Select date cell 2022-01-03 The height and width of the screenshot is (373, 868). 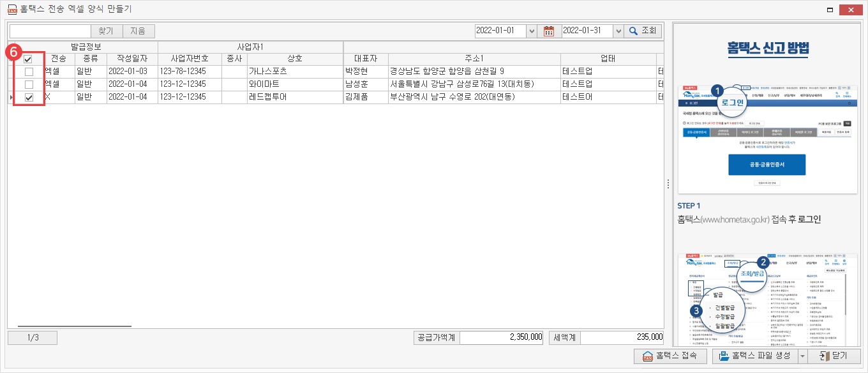(131, 72)
